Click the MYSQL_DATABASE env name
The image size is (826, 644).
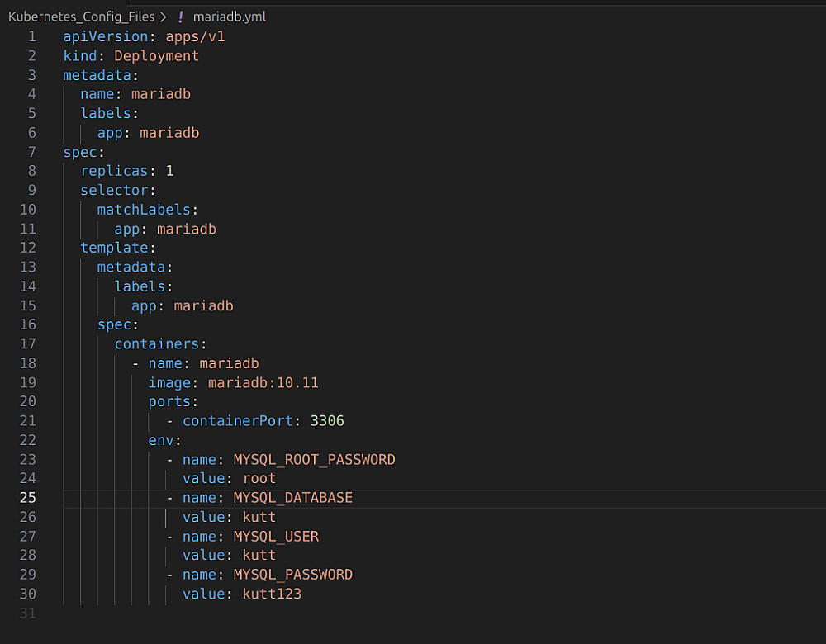point(292,498)
